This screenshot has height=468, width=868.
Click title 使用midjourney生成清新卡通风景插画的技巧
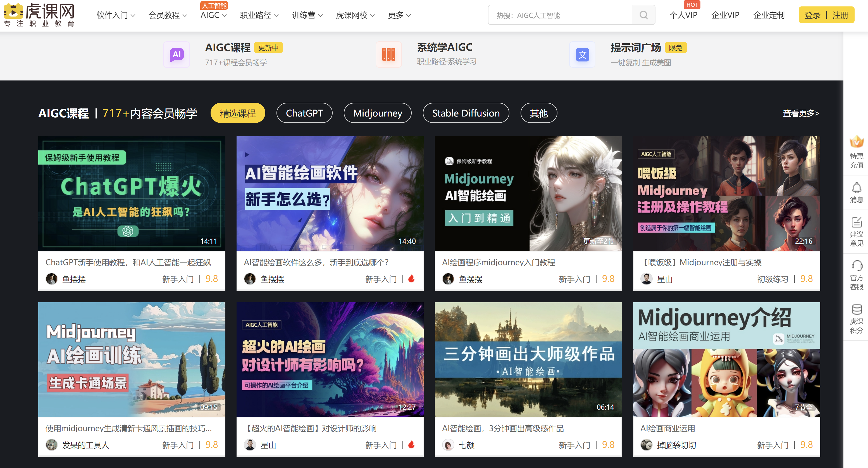pyautogui.click(x=128, y=428)
